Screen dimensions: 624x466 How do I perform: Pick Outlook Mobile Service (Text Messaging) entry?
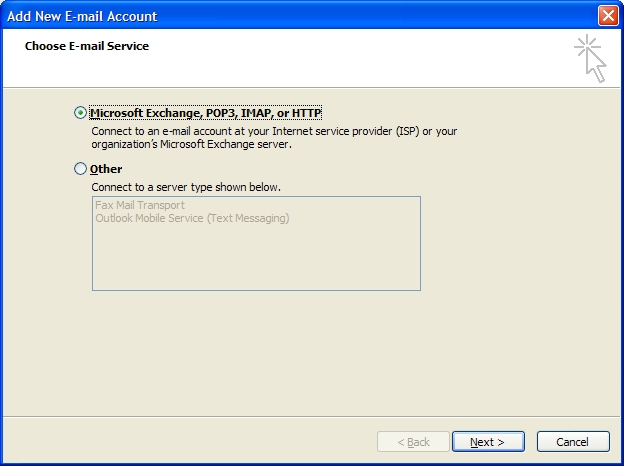coord(191,218)
